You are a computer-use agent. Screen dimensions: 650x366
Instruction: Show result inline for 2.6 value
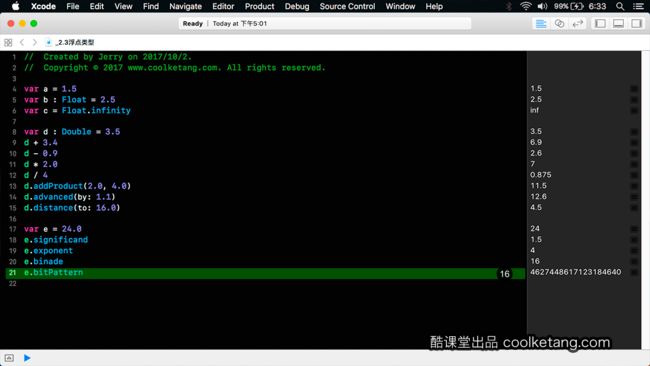pos(634,153)
